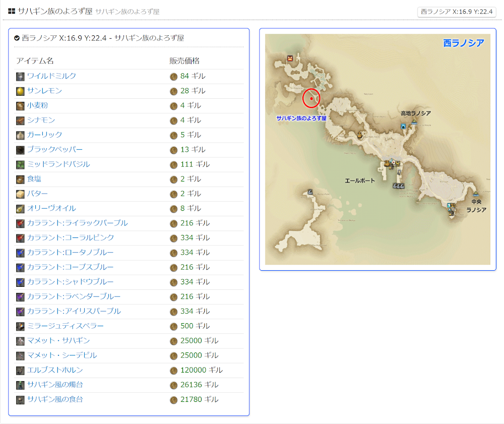Click the サハギン風の食台 item icon
The image size is (504, 424).
pyautogui.click(x=20, y=400)
